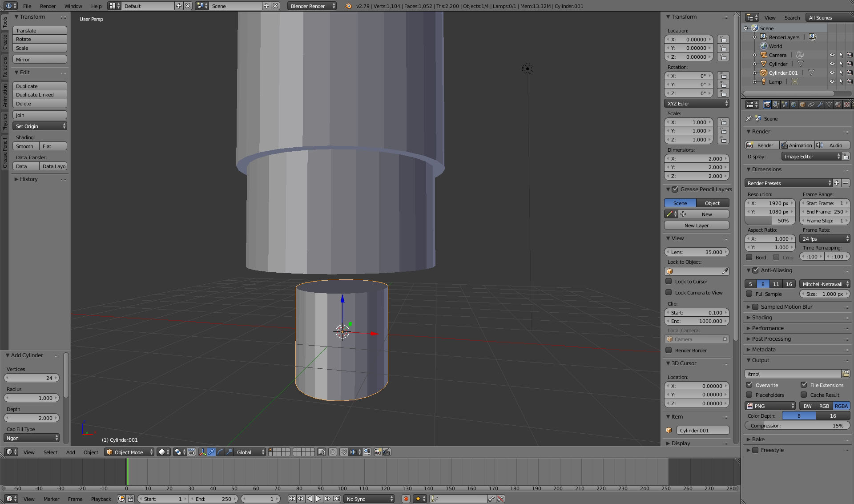Viewport: 854px width, 504px height.
Task: Open the PNG file format dropdown
Action: pos(770,406)
